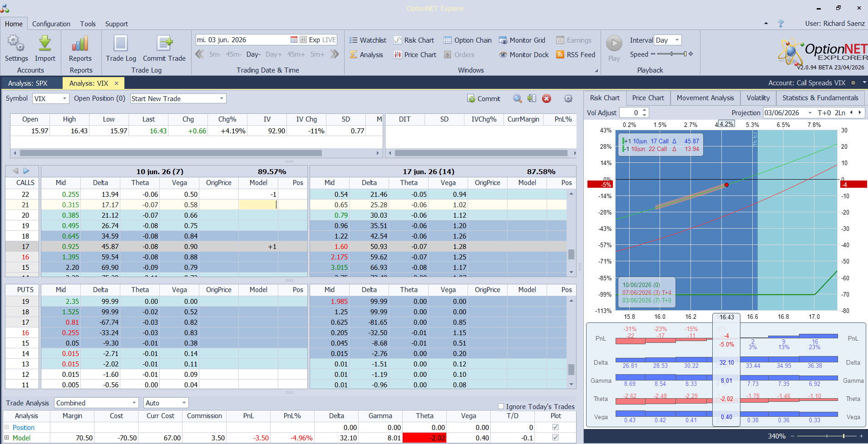Toggle Plot checkbox for Position row
Image resolution: width=868 pixels, height=444 pixels.
point(555,427)
